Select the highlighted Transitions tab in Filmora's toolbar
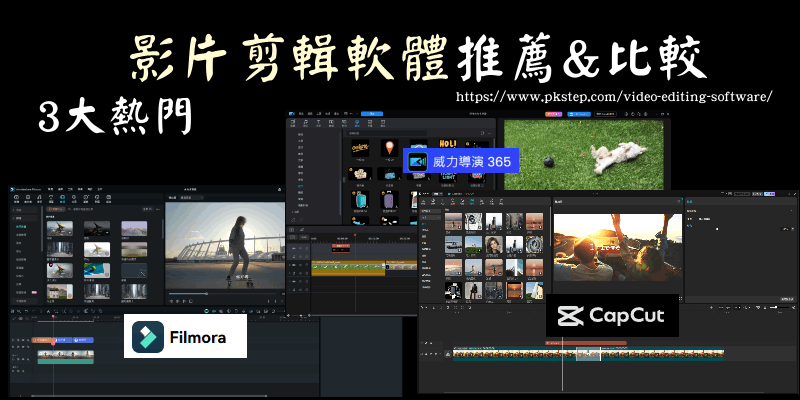This screenshot has height=400, width=800. 62,197
